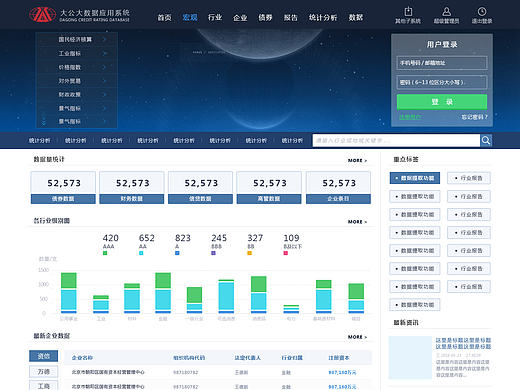Screen dimensions: 520x390
Task: Switch to the 工商 table tab
Action: 43,385
